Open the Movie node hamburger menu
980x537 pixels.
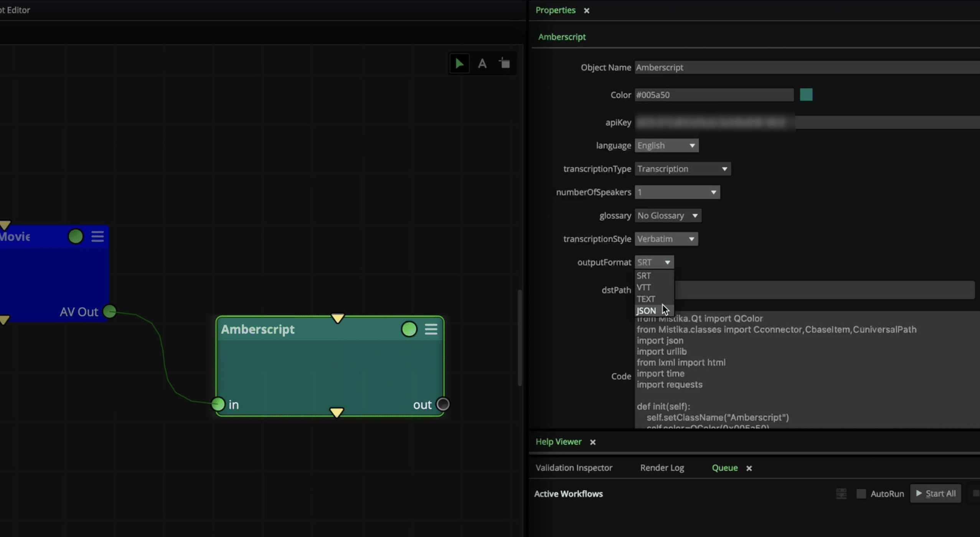coord(97,236)
